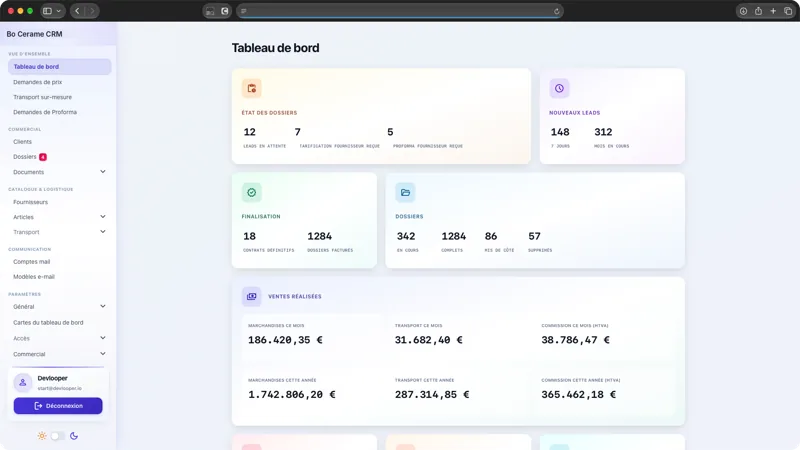Go forward with browser forward arrow
Viewport: 800px width, 450px height.
(x=92, y=11)
